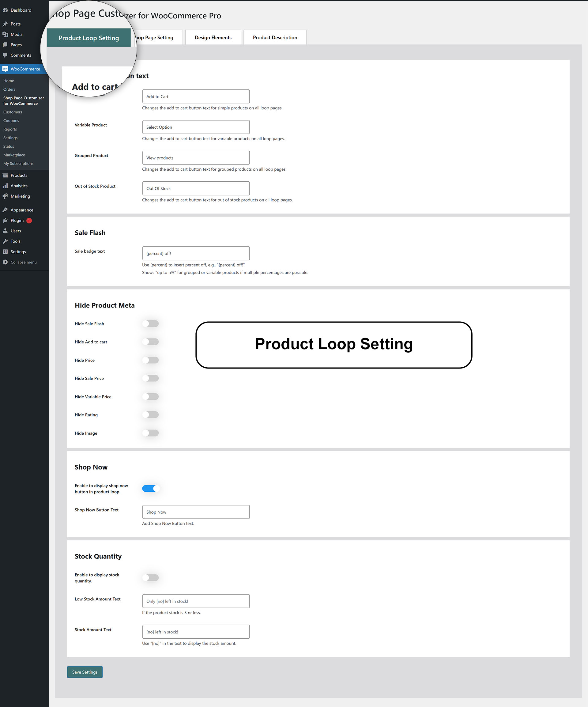Click the Products archive icon
Image resolution: width=588 pixels, height=707 pixels.
coord(6,176)
